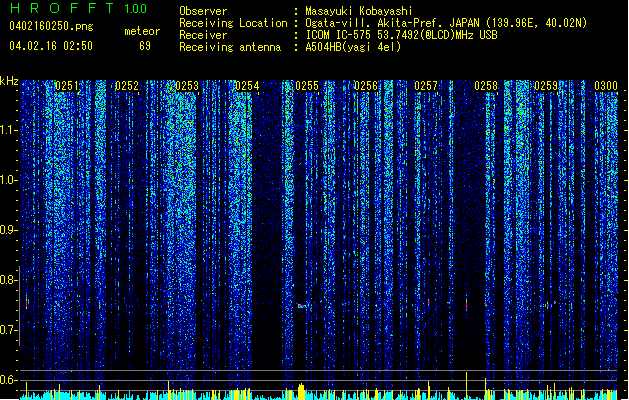Image resolution: width=629 pixels, height=400 pixels.
Task: Click the 0252 time marker
Action: coord(127,86)
